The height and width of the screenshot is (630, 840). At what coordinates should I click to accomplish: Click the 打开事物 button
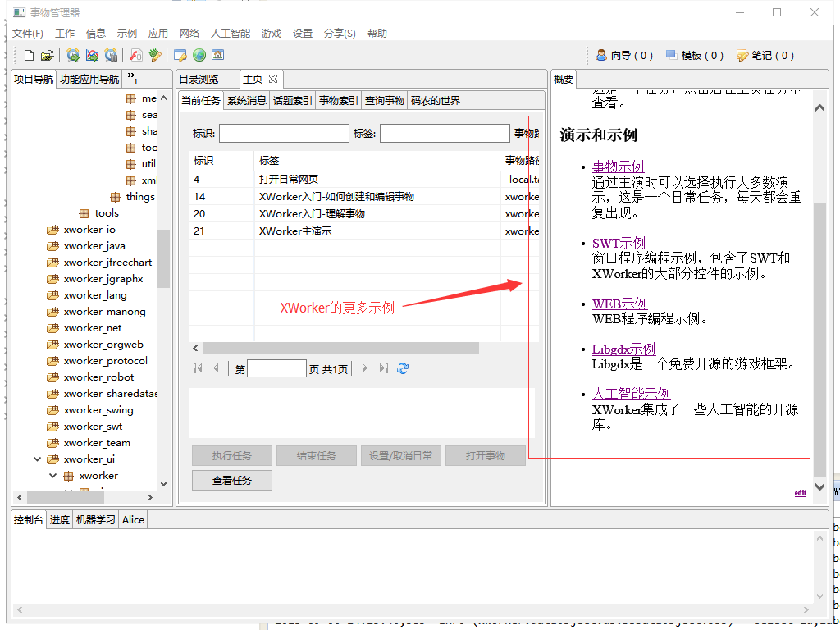[x=486, y=456]
